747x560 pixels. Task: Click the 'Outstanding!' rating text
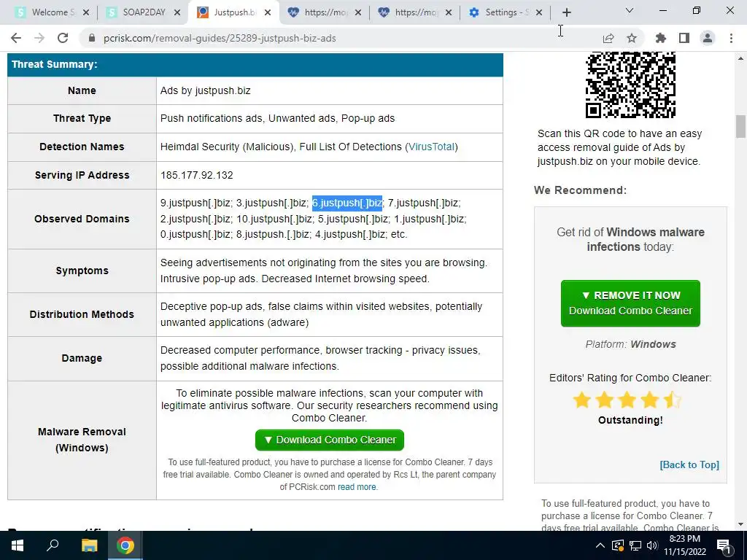(630, 420)
